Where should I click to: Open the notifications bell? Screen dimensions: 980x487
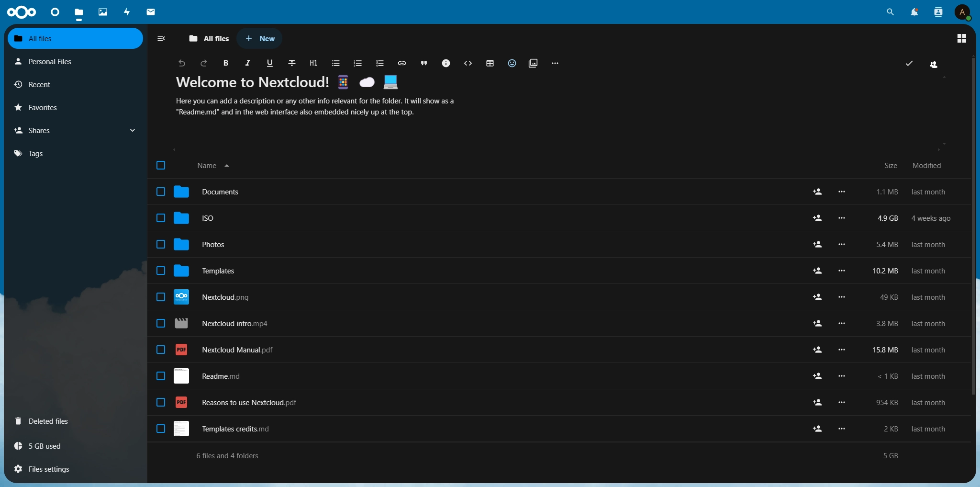click(x=914, y=12)
